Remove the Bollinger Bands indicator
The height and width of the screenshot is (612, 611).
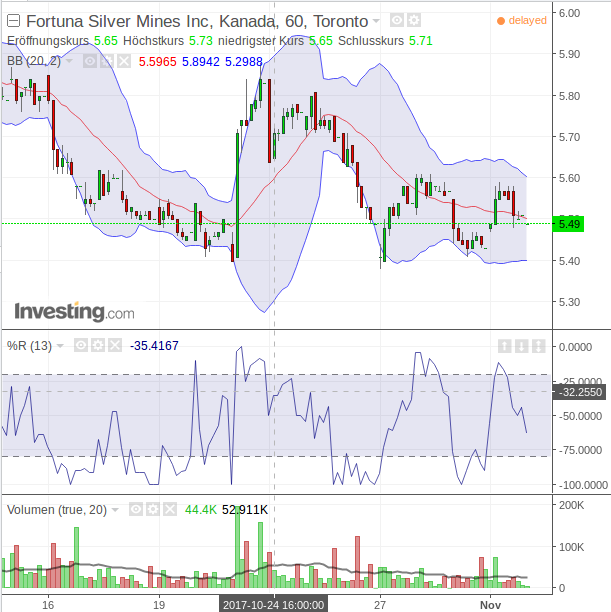coord(122,61)
